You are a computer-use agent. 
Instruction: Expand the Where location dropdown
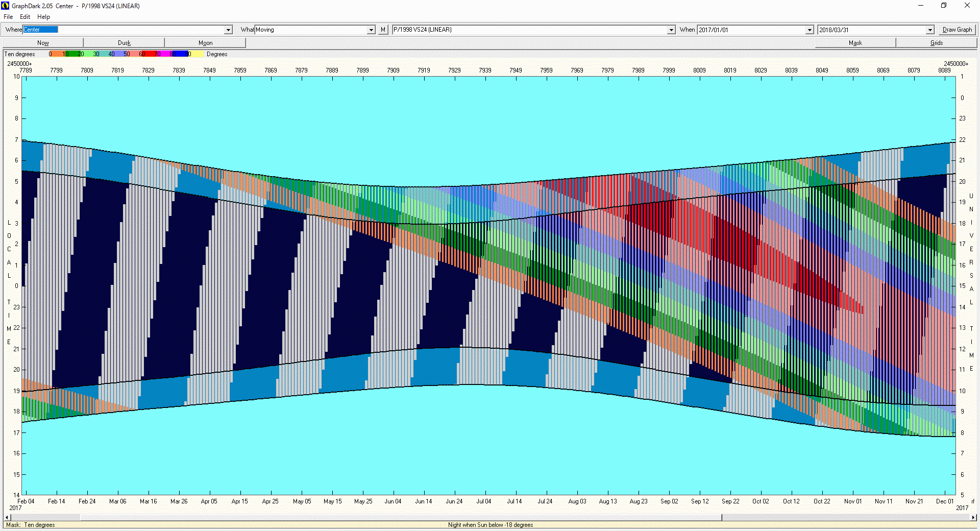coord(229,30)
